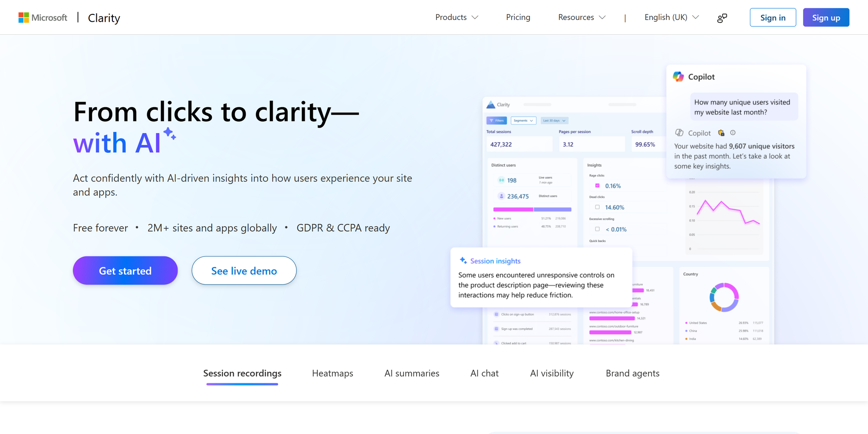Click the United States legend entry

pos(698,323)
